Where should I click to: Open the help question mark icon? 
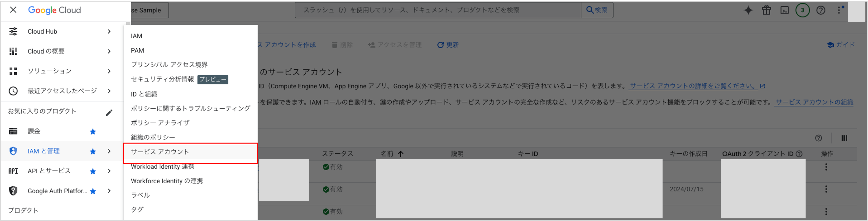[x=820, y=10]
